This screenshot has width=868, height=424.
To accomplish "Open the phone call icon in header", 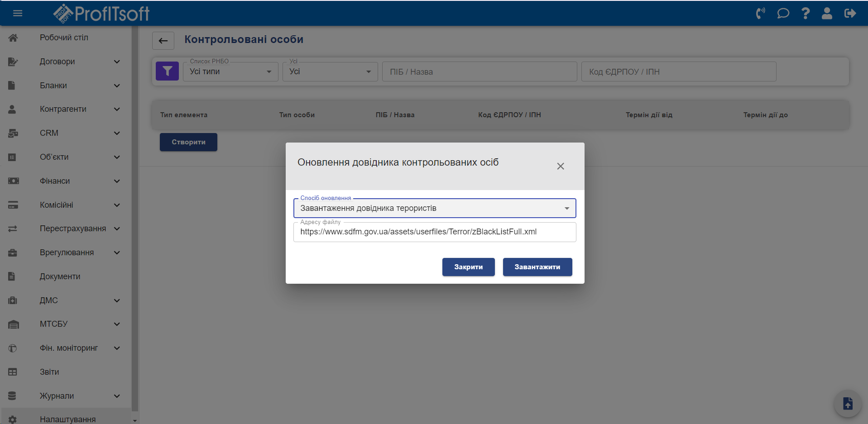I will tap(760, 13).
